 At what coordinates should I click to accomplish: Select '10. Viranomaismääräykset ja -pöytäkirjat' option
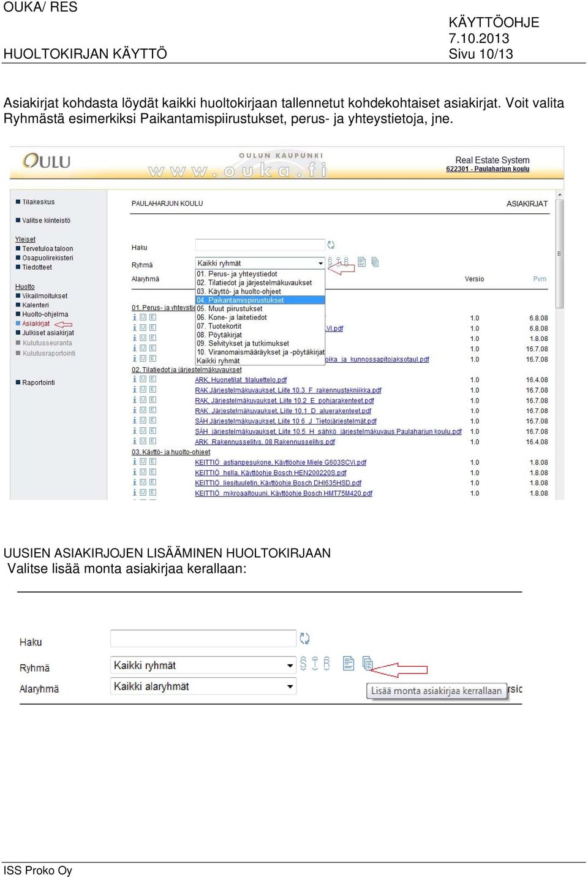tap(260, 352)
